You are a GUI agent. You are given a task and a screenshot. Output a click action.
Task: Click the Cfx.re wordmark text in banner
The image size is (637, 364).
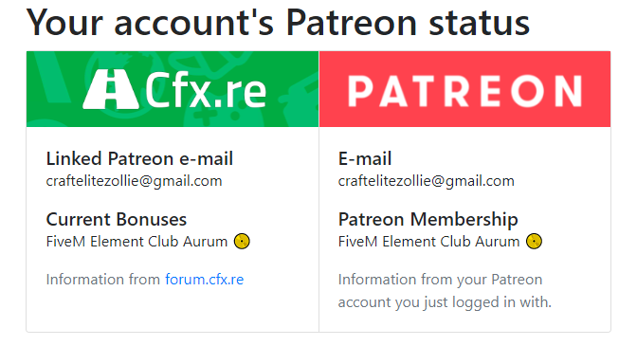click(206, 89)
